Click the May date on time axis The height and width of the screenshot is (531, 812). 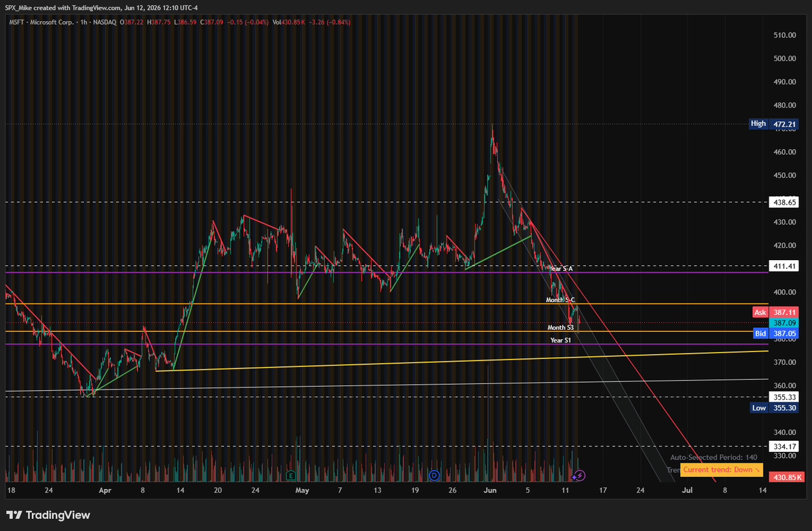tap(302, 489)
